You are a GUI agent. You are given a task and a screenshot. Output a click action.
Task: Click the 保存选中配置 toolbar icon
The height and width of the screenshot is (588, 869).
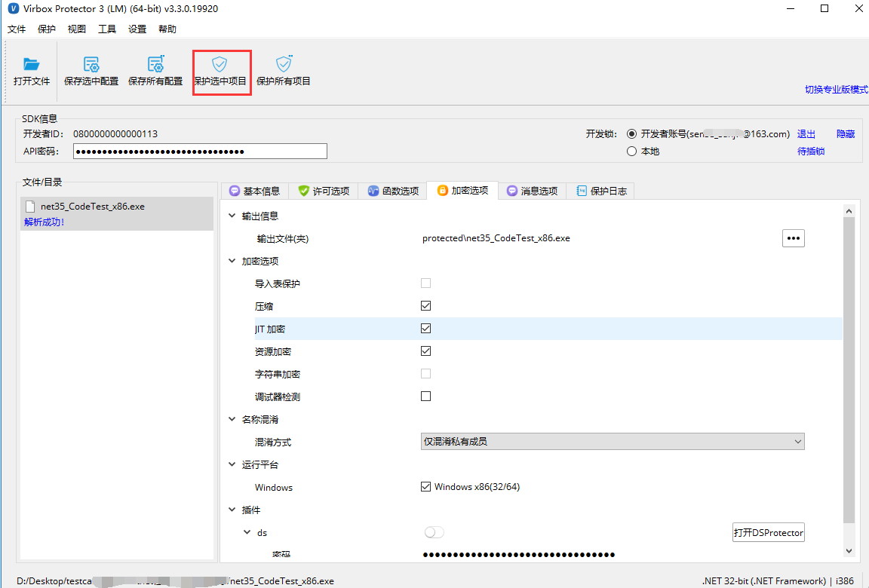point(91,64)
